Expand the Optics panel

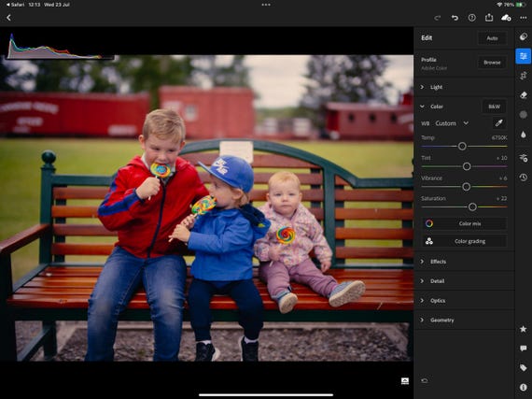click(464, 301)
